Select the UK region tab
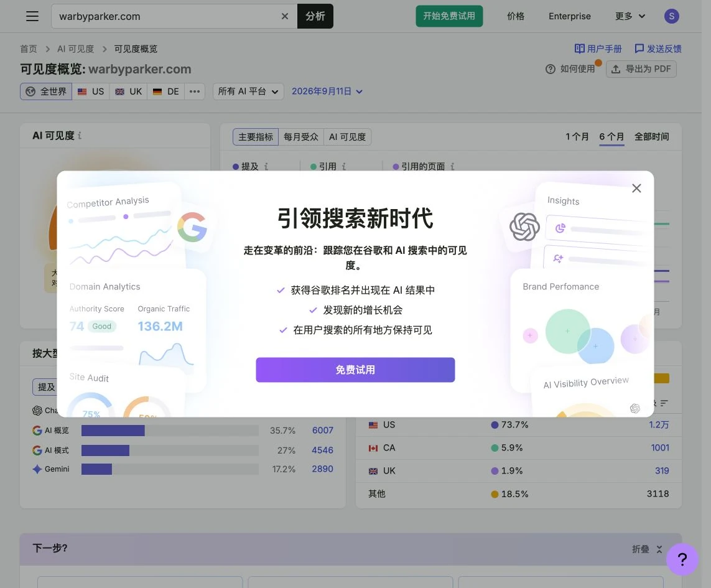 (x=128, y=91)
